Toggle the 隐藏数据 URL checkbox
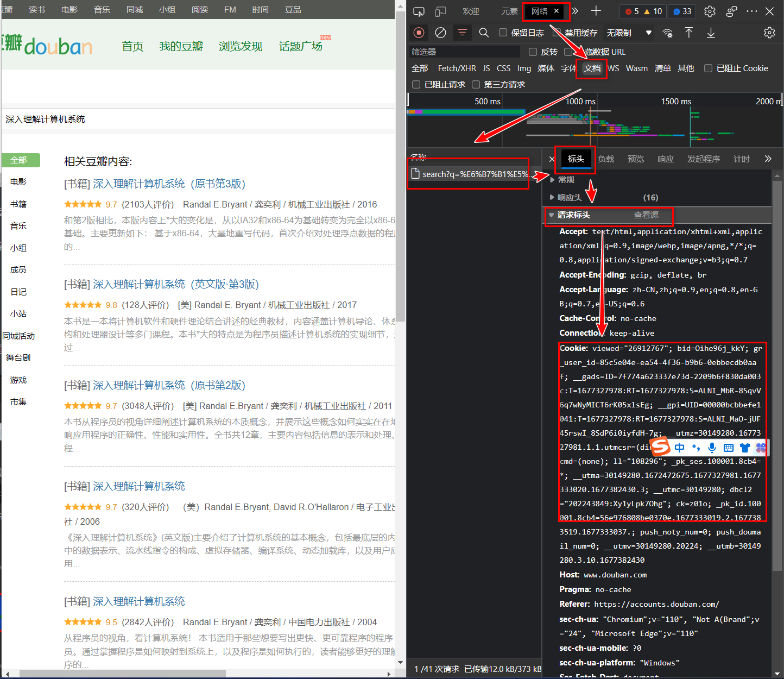This screenshot has height=679, width=784. tap(568, 52)
